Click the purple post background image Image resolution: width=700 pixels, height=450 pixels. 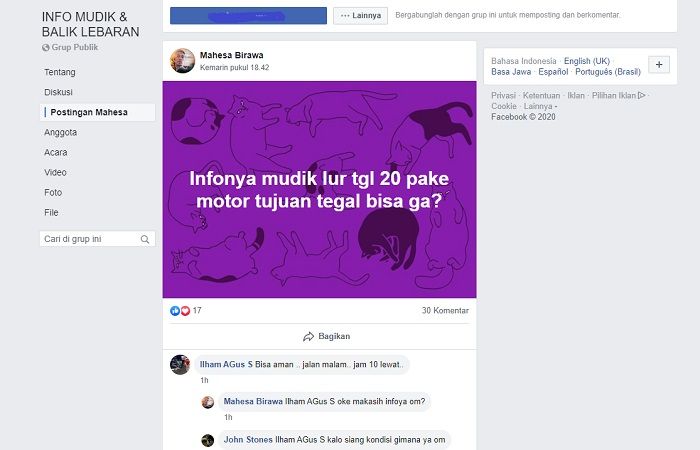tap(319, 189)
